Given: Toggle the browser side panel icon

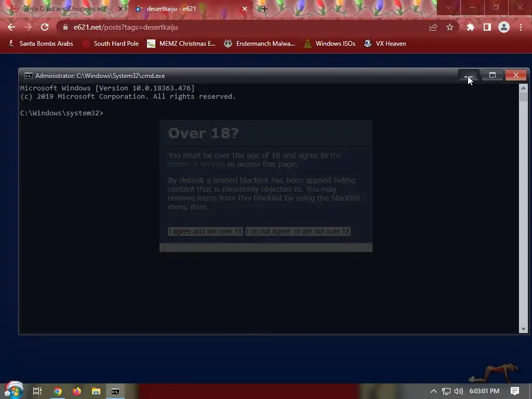Looking at the screenshot, I should 487,28.
